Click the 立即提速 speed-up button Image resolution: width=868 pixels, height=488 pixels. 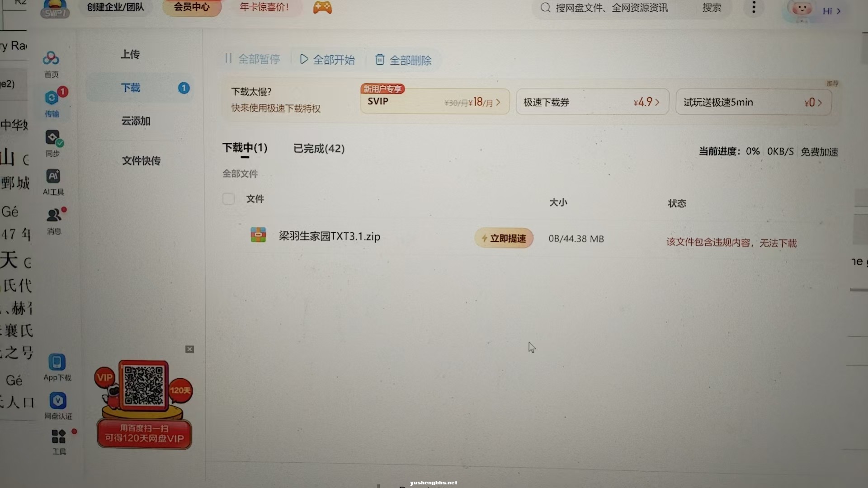504,238
